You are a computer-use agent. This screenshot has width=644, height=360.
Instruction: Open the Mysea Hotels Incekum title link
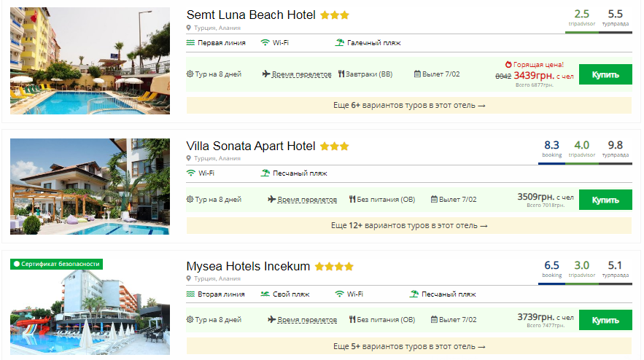248,266
